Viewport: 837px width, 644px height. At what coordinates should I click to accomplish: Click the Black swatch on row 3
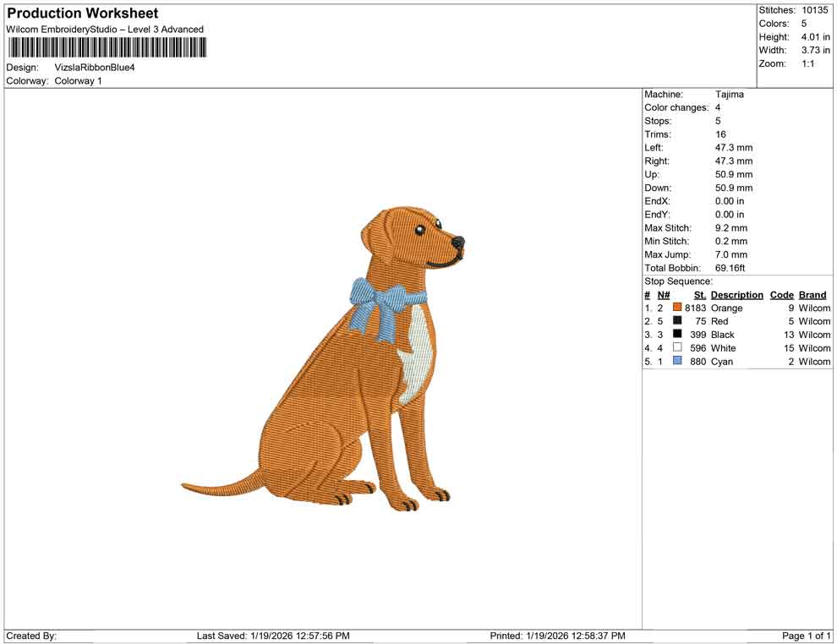pos(676,334)
